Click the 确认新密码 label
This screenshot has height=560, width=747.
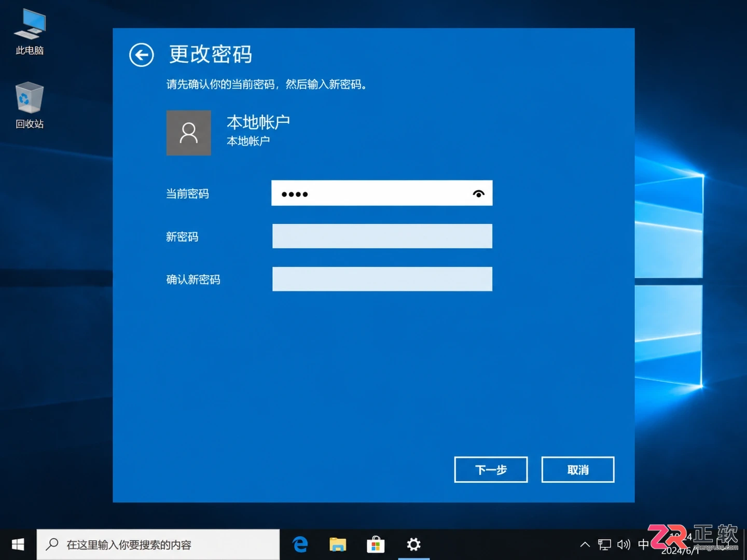(193, 280)
